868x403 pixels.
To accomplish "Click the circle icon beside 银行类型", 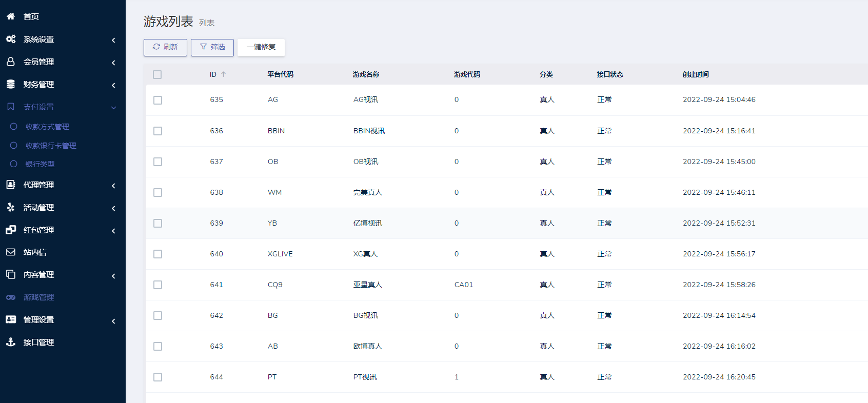I will [x=14, y=164].
